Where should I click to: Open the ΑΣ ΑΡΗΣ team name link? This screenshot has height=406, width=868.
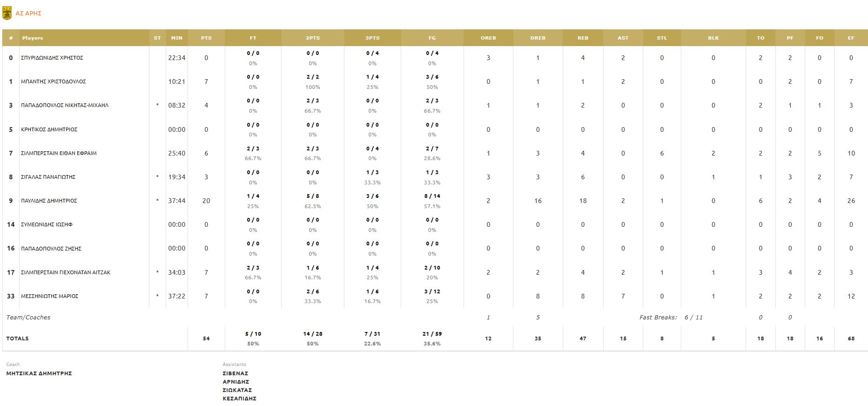click(28, 14)
